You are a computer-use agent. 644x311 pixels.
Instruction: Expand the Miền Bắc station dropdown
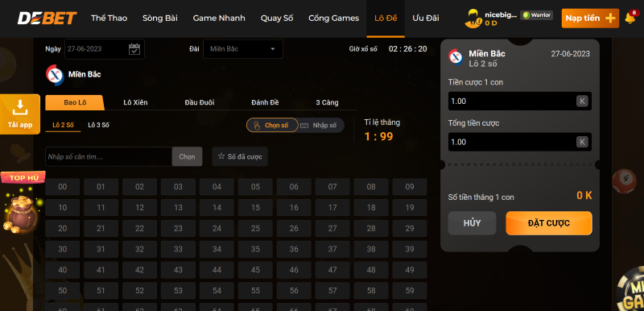(243, 49)
